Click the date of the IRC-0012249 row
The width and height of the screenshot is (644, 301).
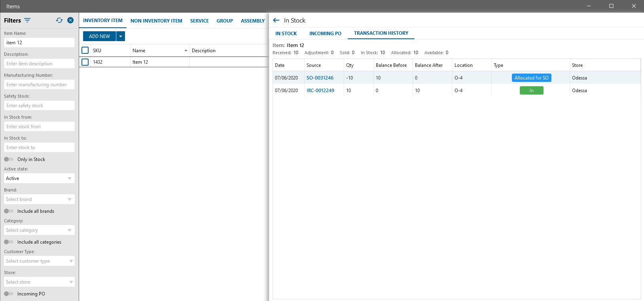(288, 91)
